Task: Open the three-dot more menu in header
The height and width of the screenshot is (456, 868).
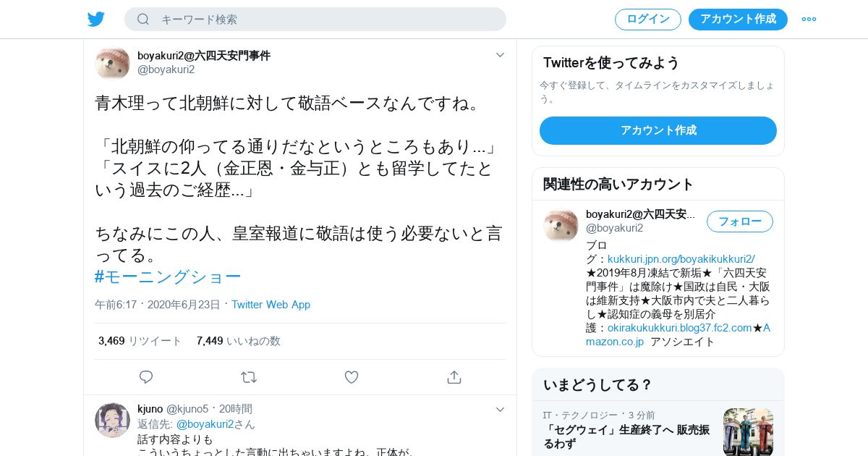Action: [x=809, y=19]
